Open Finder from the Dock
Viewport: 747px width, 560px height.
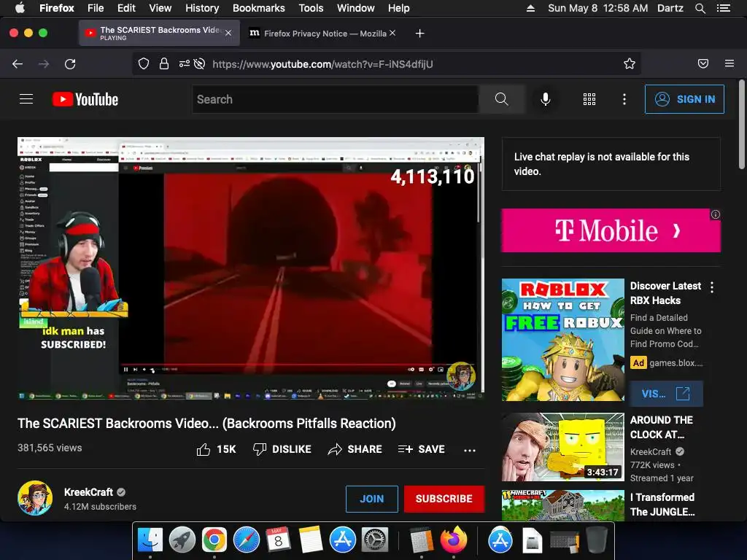click(150, 540)
